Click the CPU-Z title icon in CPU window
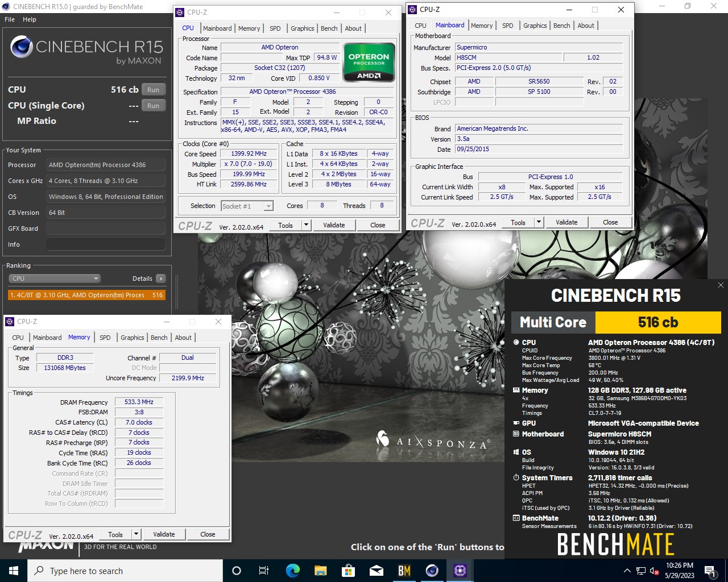This screenshot has height=582, width=728. (x=180, y=13)
